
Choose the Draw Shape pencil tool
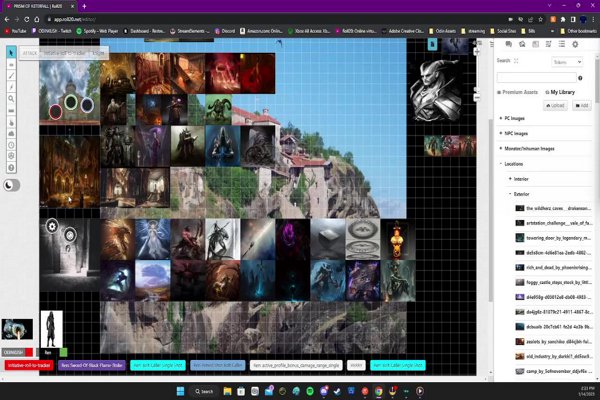click(x=11, y=76)
